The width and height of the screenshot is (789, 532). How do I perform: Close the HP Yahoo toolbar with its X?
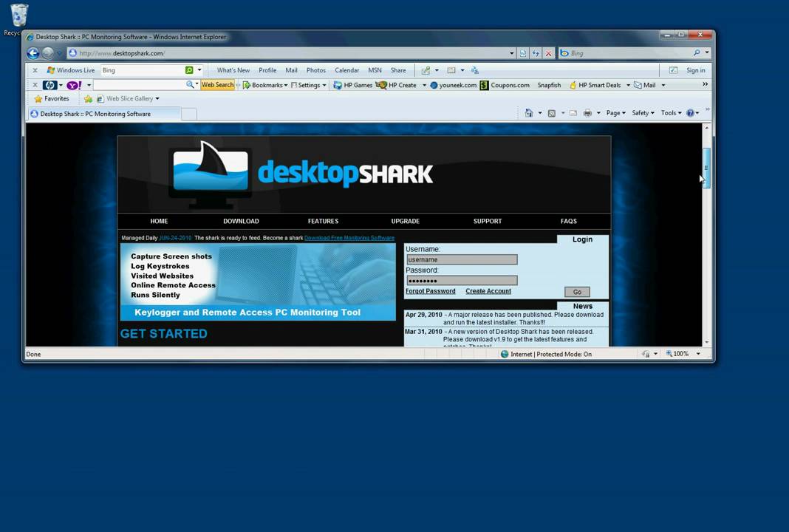coord(35,85)
